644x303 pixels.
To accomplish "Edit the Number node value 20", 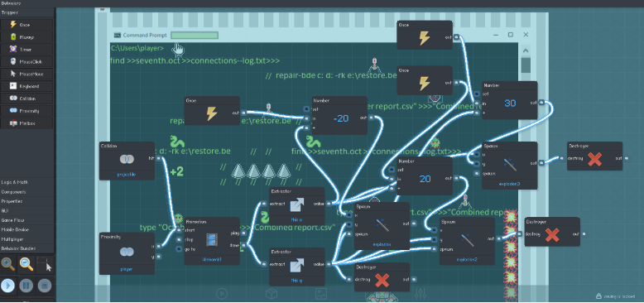I will [425, 179].
